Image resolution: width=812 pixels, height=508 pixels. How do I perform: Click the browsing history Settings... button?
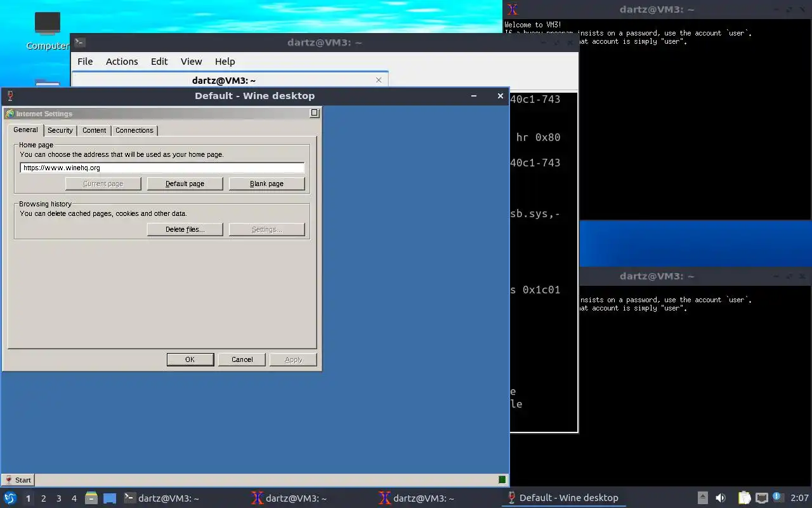point(267,229)
